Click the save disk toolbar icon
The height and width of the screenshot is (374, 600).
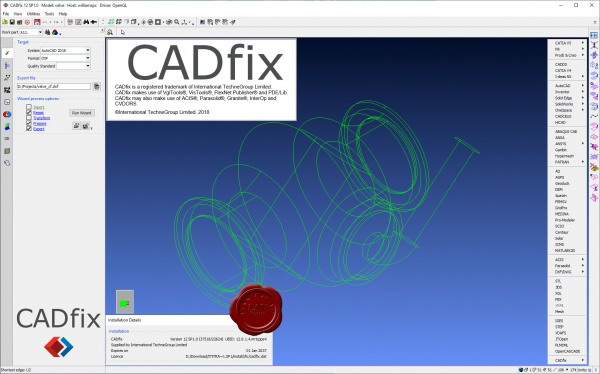coord(12,22)
